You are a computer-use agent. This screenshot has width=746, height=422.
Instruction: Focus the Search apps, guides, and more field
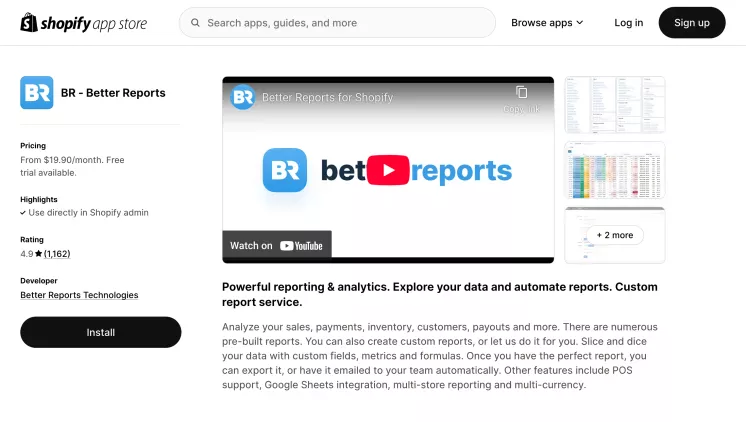coord(340,22)
